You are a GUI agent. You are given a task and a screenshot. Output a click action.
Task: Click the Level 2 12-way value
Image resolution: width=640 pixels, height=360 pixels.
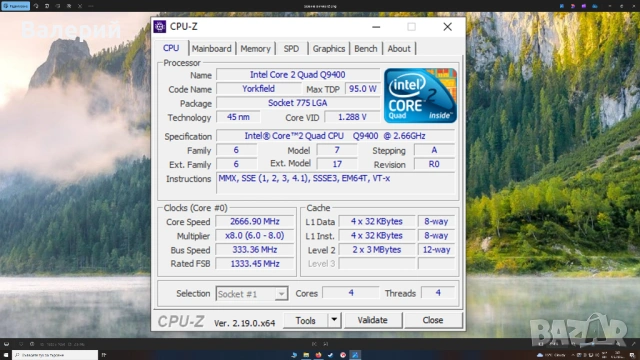[436, 250]
